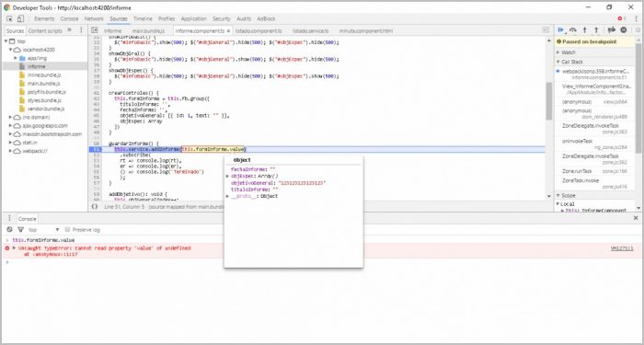Select onInvokeTask call stack frame

[594, 144]
